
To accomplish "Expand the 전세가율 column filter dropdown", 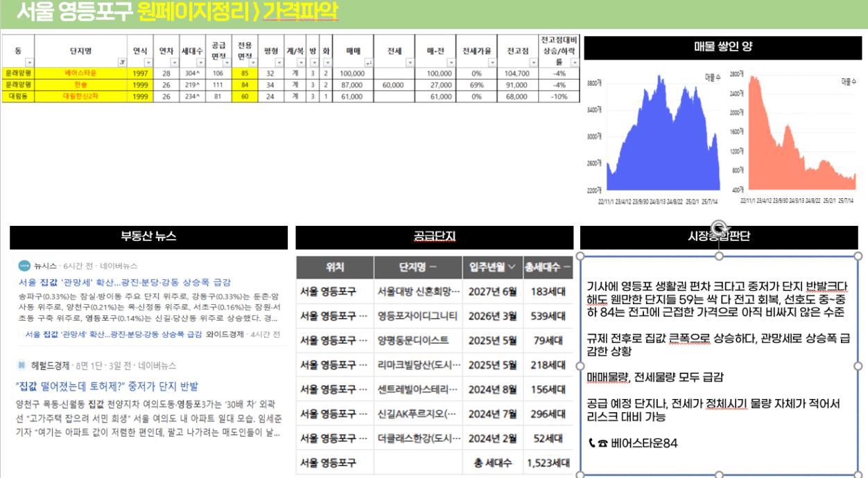I will [x=492, y=63].
